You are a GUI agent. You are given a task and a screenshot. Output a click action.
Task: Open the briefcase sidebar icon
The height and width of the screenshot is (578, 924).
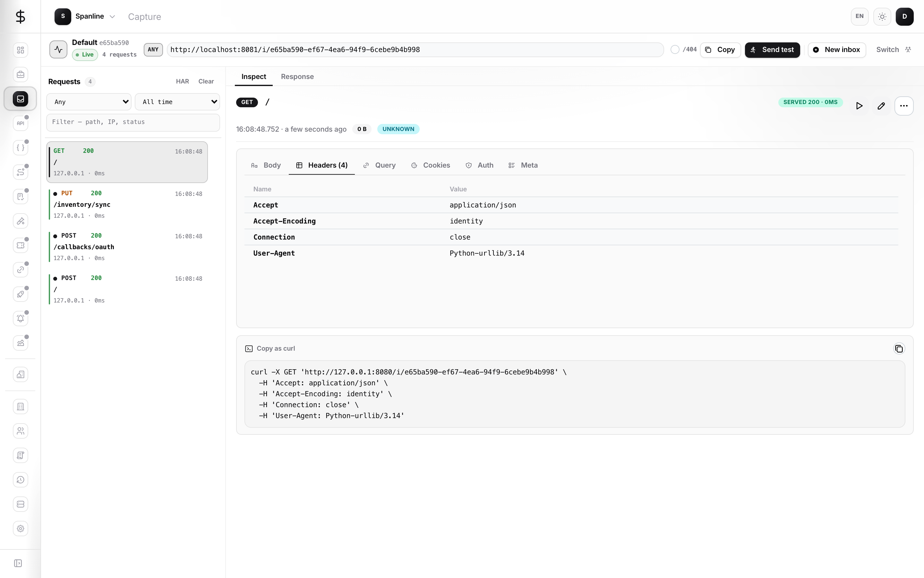(20, 74)
